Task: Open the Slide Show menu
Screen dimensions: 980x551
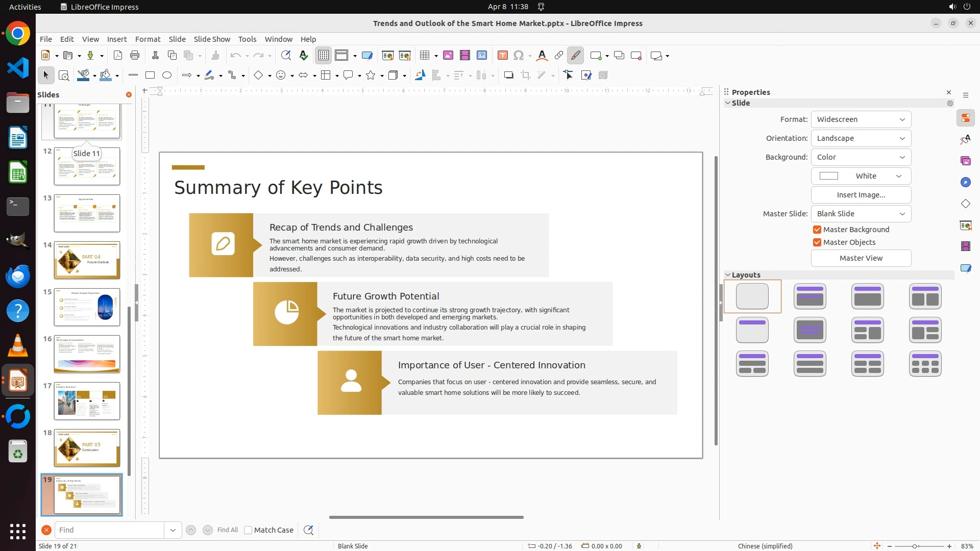Action: 212,39
